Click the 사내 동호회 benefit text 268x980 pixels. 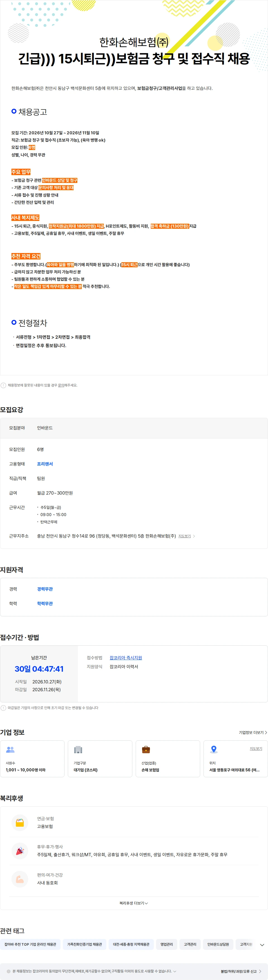47,883
